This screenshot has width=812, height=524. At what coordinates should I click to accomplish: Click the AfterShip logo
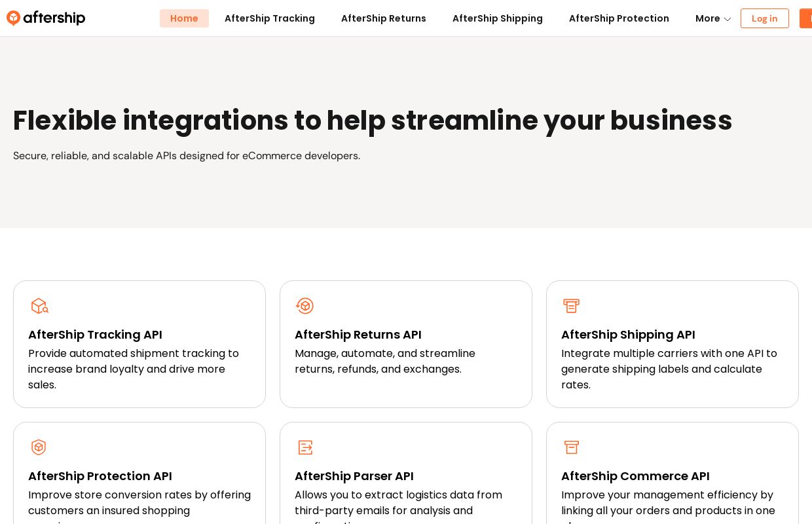click(x=46, y=18)
